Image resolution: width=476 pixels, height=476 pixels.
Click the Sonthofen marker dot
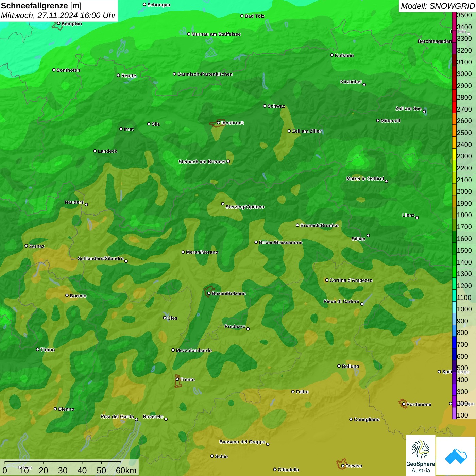pos(54,70)
